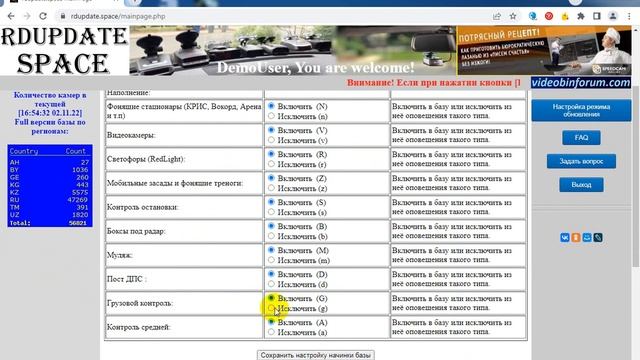Select Включить (V) for Видеокамеры

point(271,130)
